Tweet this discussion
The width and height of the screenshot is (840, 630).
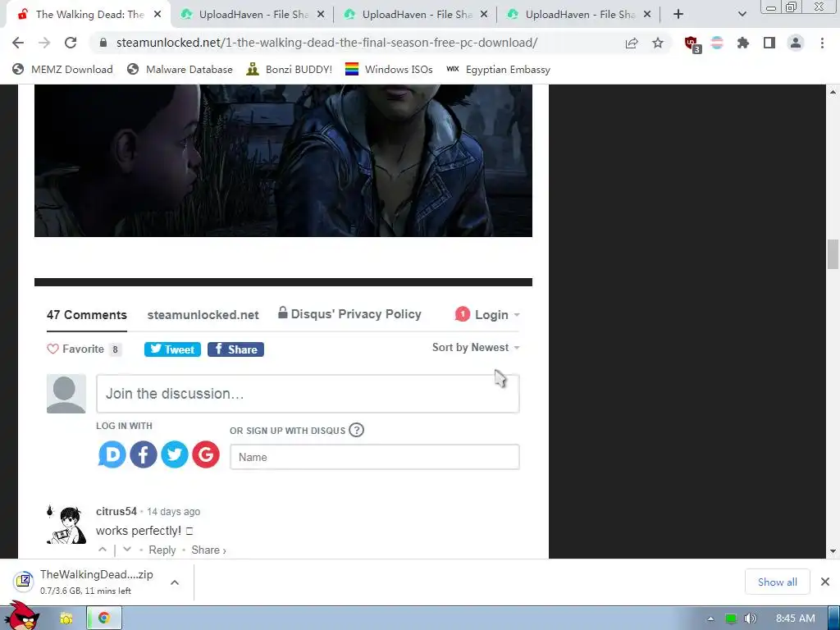click(172, 349)
